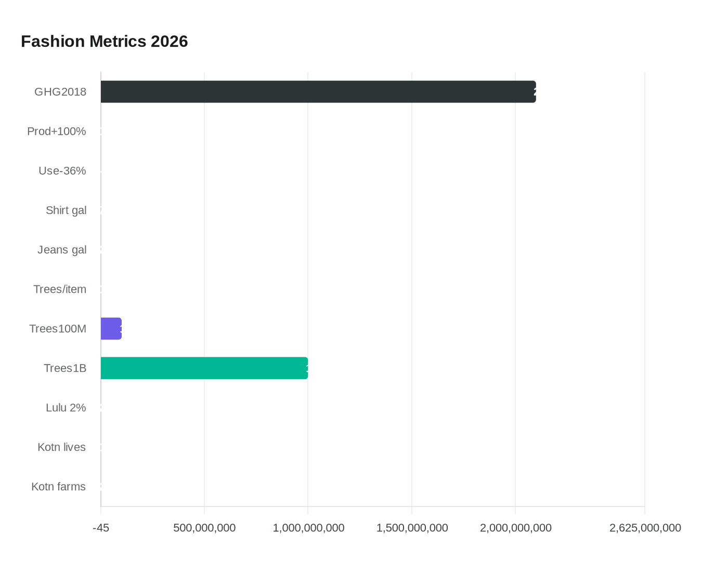Click the chart title Fashion Metrics 2026
Screen dimensions: 728x572
[x=104, y=41]
